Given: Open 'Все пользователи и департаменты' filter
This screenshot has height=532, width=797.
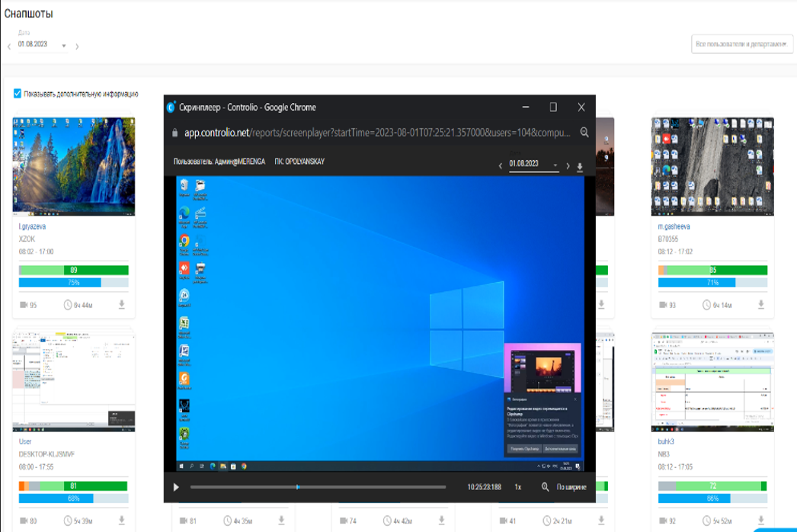Looking at the screenshot, I should (741, 44).
